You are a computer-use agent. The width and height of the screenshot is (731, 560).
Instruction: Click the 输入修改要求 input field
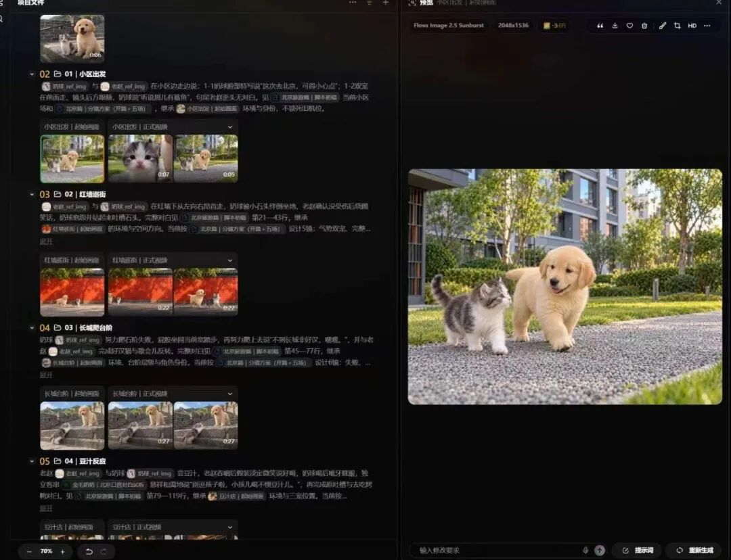(x=497, y=551)
